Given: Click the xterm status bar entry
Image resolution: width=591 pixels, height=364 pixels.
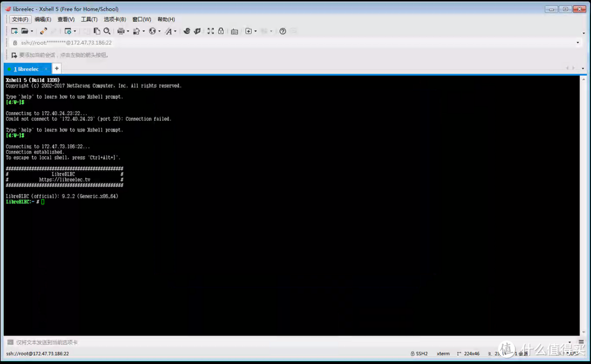Looking at the screenshot, I should pos(443,354).
